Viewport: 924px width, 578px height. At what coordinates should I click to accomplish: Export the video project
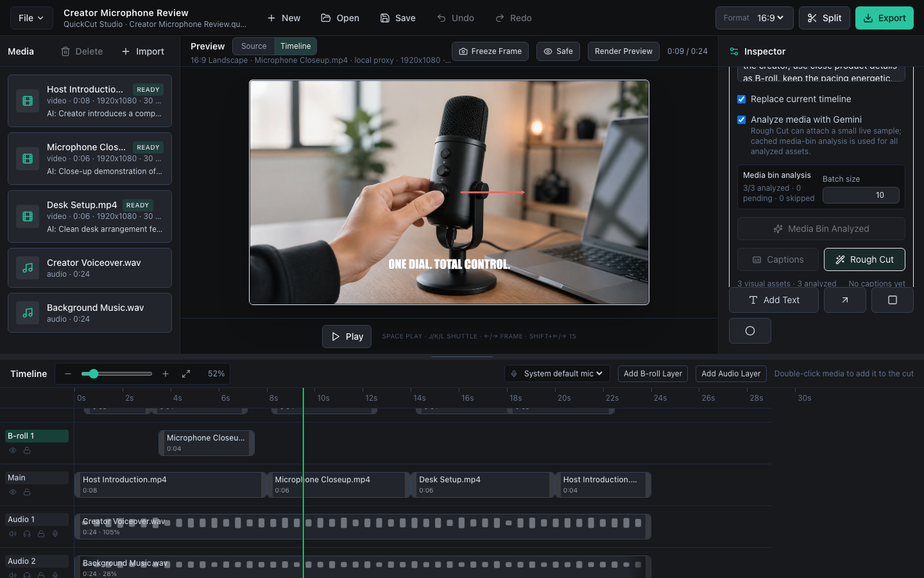(x=884, y=18)
